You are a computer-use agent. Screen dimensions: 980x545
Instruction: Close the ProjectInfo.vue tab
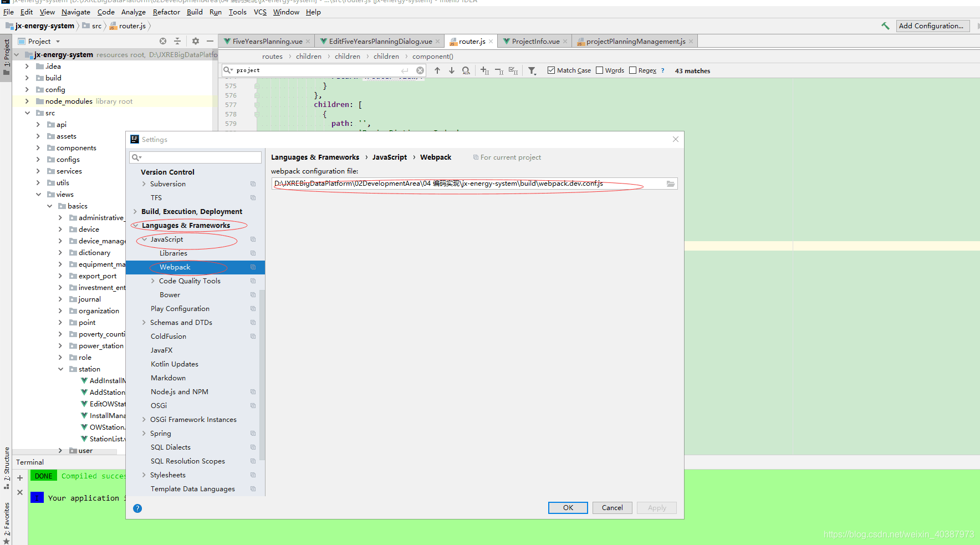pyautogui.click(x=565, y=42)
